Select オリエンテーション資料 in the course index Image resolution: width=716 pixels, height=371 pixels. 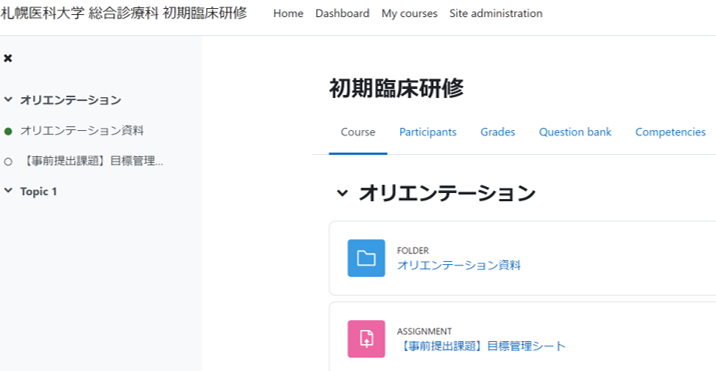pos(82,131)
